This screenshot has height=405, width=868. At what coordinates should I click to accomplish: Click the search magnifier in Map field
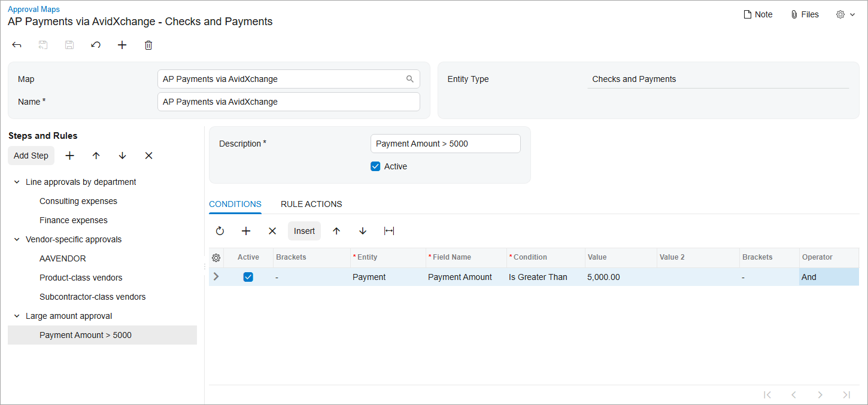[410, 79]
